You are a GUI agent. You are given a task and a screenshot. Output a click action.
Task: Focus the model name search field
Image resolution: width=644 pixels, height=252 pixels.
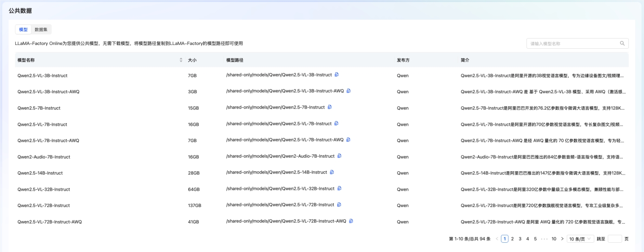pyautogui.click(x=574, y=44)
